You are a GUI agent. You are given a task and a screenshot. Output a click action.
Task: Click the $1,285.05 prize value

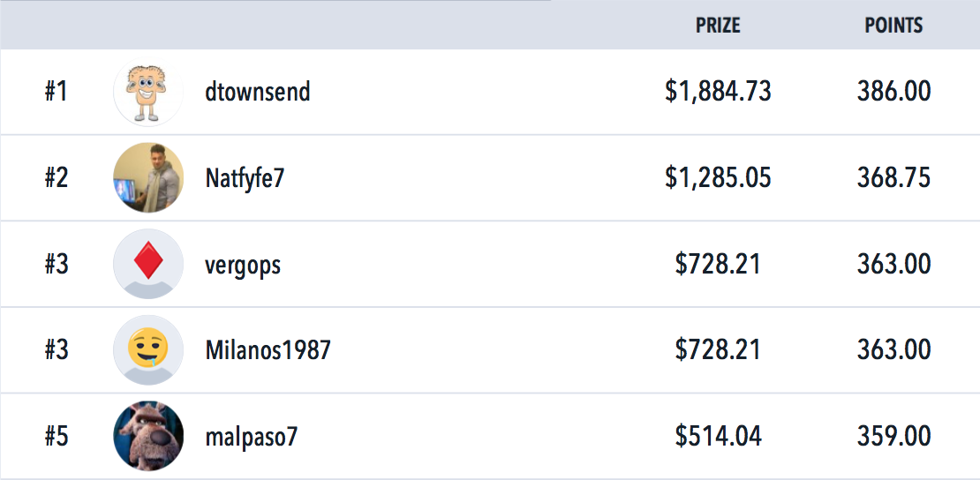tap(718, 179)
